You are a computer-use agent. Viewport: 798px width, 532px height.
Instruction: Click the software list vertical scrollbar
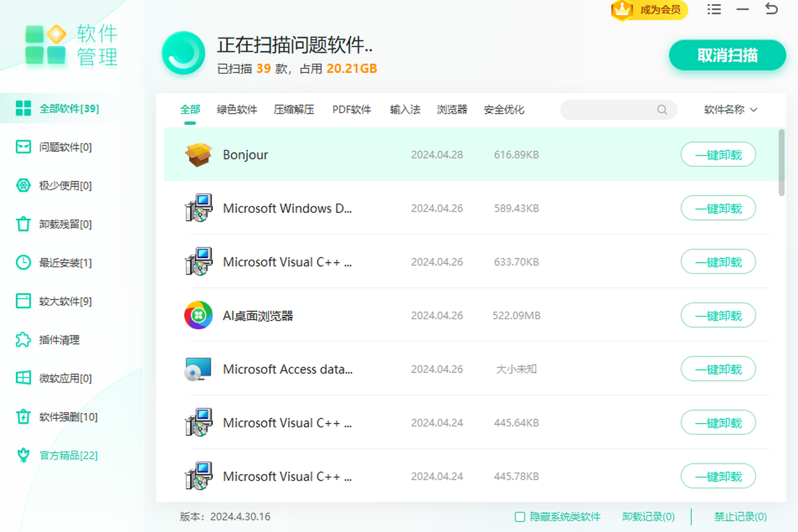pyautogui.click(x=781, y=163)
